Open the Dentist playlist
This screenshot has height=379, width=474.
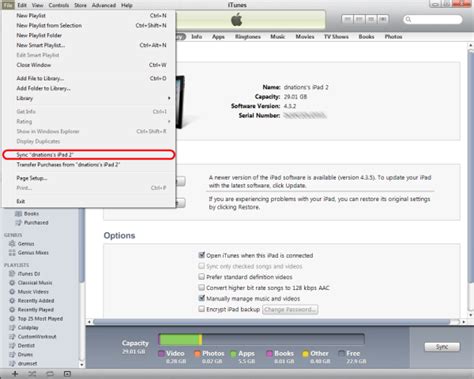(x=22, y=346)
